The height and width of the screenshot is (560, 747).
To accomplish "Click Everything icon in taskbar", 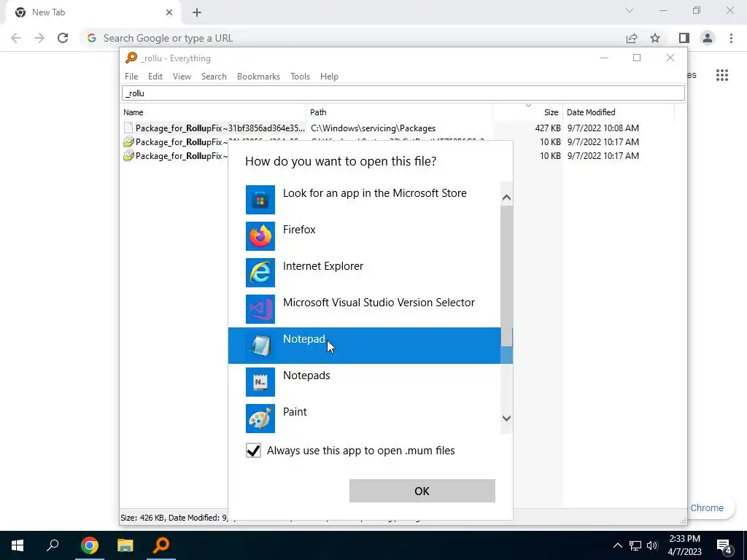I will (x=161, y=545).
